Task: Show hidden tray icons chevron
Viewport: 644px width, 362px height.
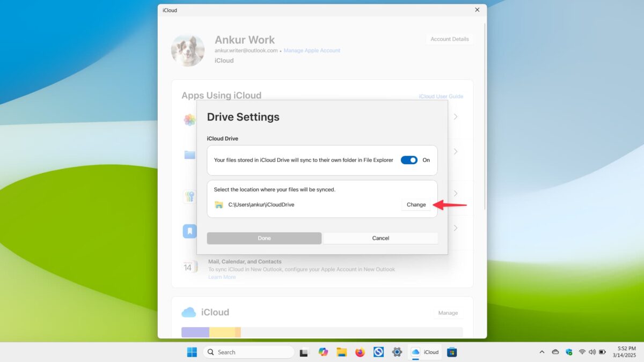Action: [x=541, y=352]
